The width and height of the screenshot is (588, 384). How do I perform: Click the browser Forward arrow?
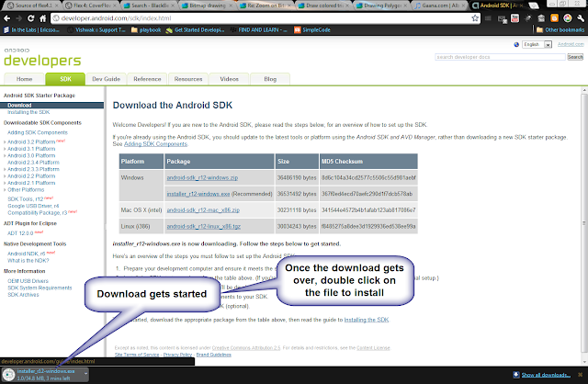[x=18, y=18]
